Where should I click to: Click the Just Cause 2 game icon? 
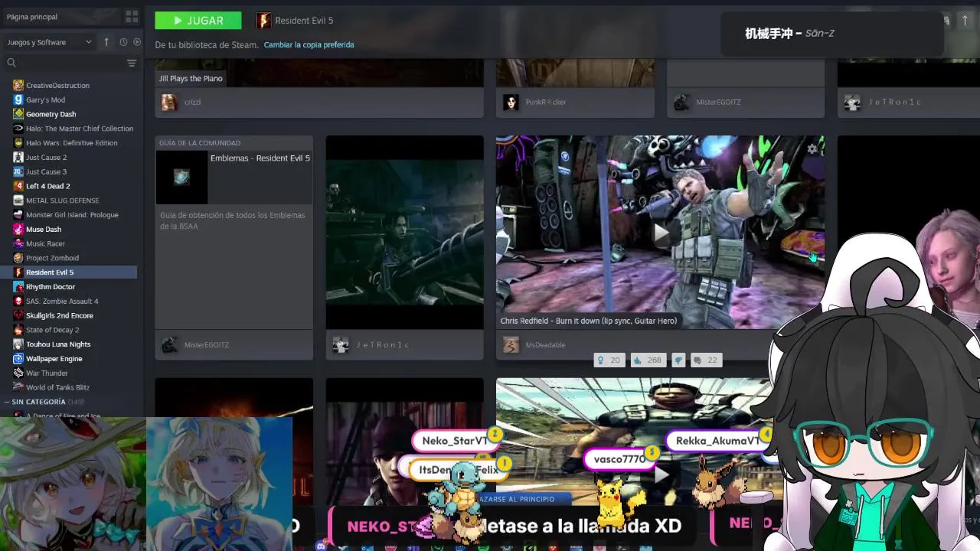(18, 158)
